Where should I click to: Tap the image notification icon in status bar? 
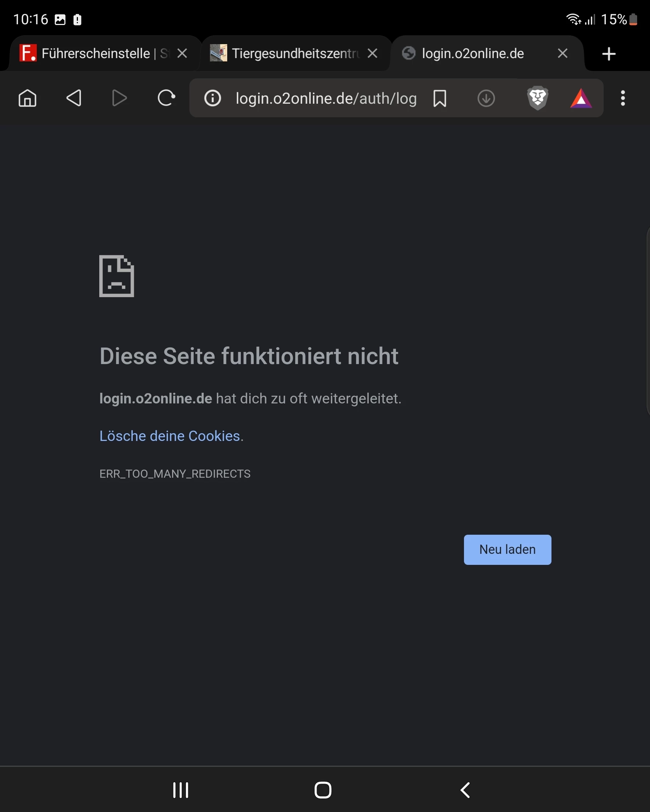(60, 19)
